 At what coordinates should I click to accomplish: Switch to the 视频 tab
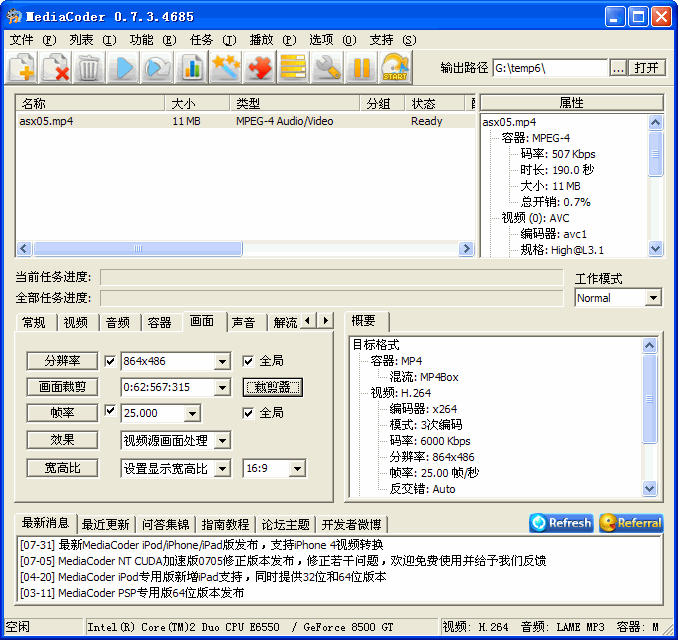(x=76, y=323)
